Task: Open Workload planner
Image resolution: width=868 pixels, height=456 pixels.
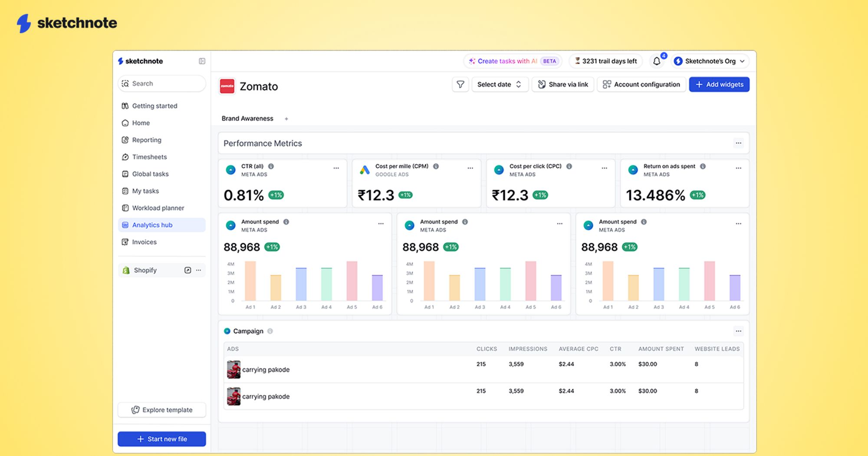Action: (x=161, y=208)
